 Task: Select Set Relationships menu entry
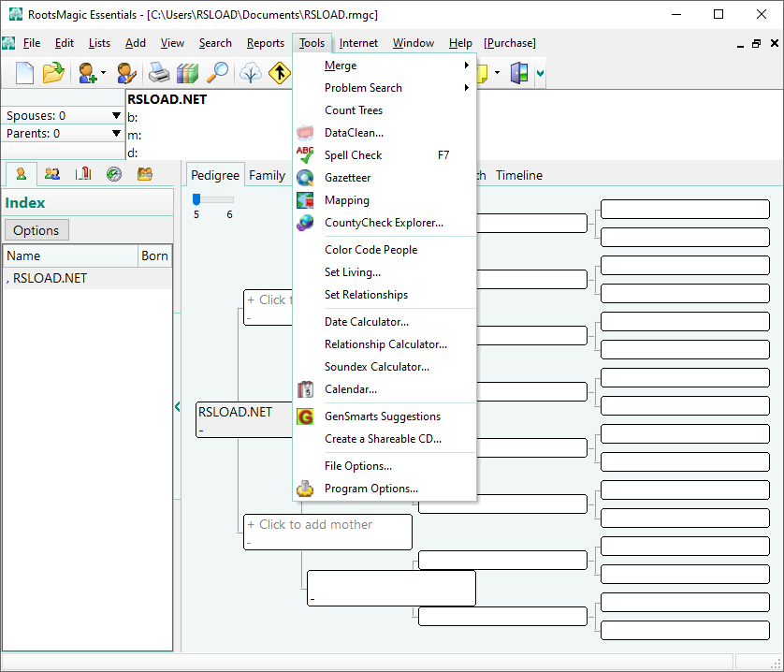click(x=366, y=295)
